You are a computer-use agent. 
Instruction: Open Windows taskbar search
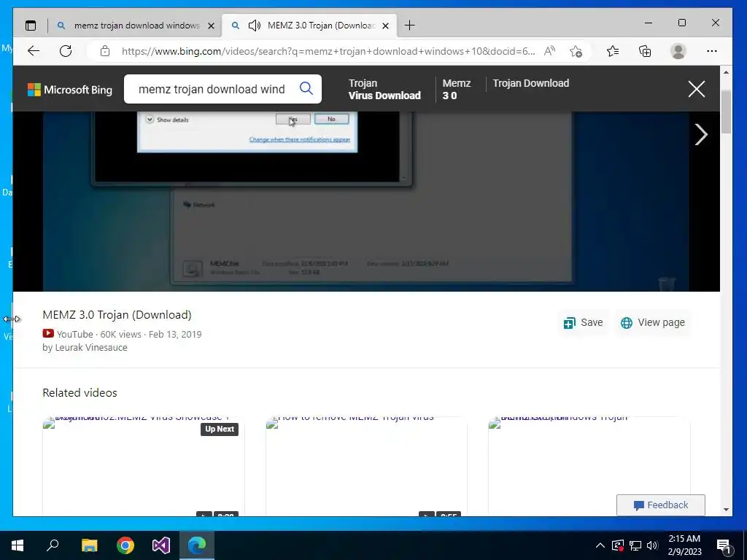click(x=53, y=545)
